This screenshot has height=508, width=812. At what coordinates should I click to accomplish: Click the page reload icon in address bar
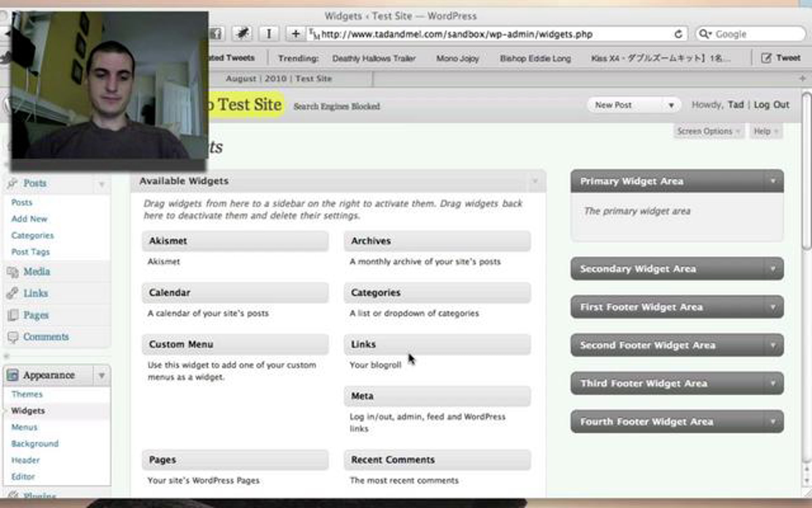pos(678,34)
